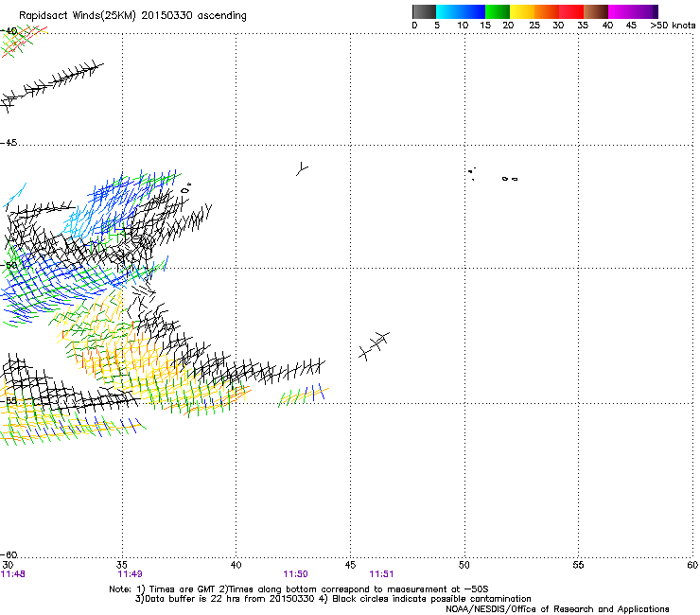Click the small island outlines near 52E 46S
The image size is (700, 615).
coord(510,179)
